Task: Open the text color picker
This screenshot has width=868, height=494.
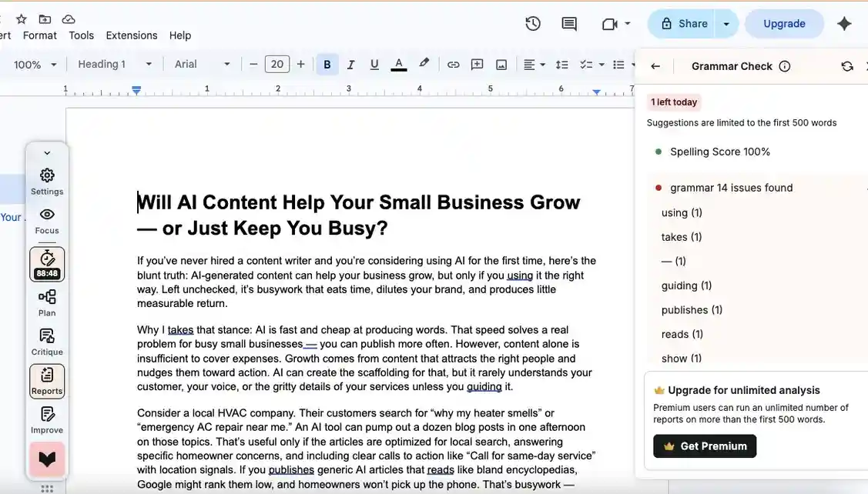Action: (399, 65)
